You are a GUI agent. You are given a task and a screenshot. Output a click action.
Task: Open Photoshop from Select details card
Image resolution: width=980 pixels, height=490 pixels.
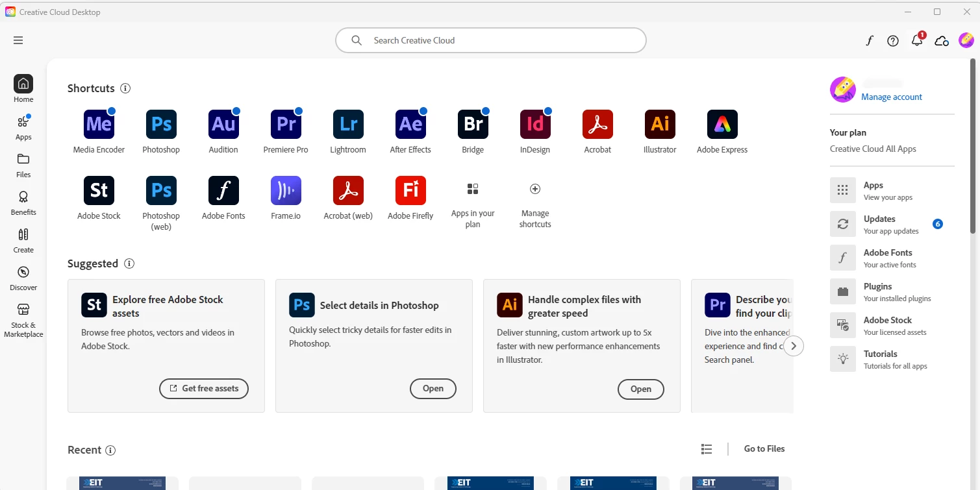point(433,389)
